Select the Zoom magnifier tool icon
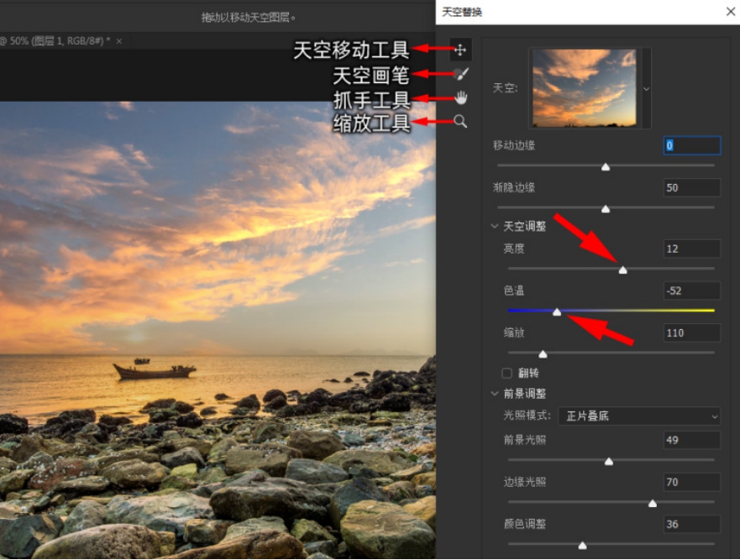This screenshot has width=740, height=560. click(460, 122)
